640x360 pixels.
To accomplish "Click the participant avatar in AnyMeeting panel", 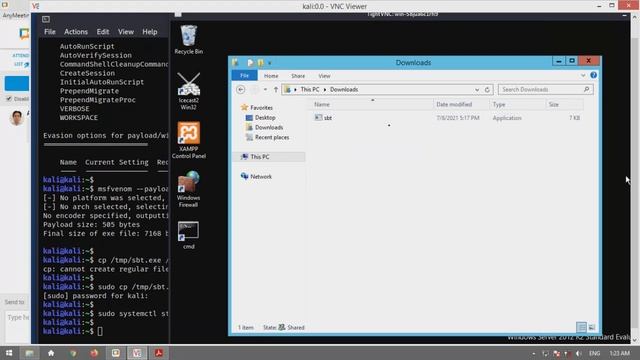I will 16,118.
